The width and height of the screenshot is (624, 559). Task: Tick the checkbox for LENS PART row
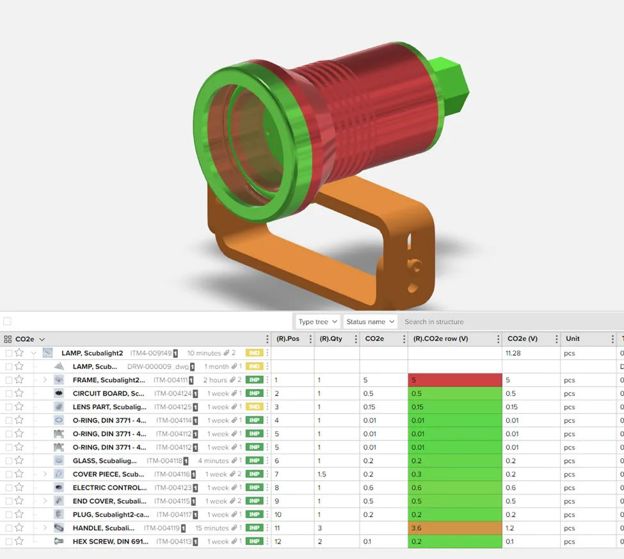click(x=8, y=407)
